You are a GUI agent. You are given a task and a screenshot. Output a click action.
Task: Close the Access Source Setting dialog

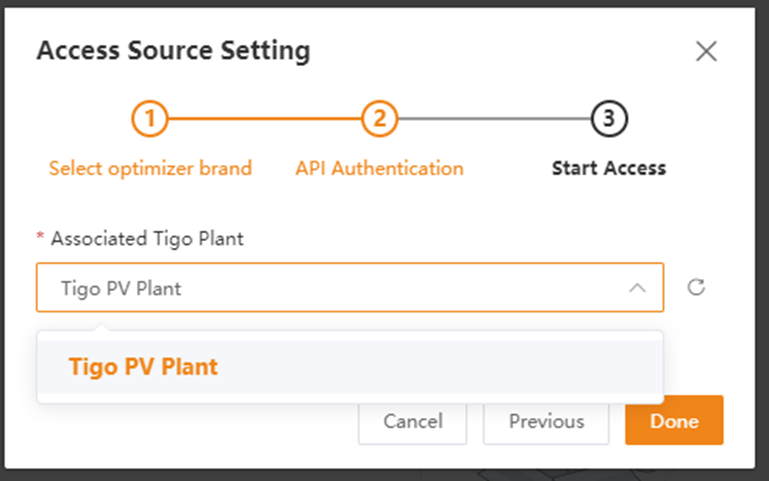[706, 52]
